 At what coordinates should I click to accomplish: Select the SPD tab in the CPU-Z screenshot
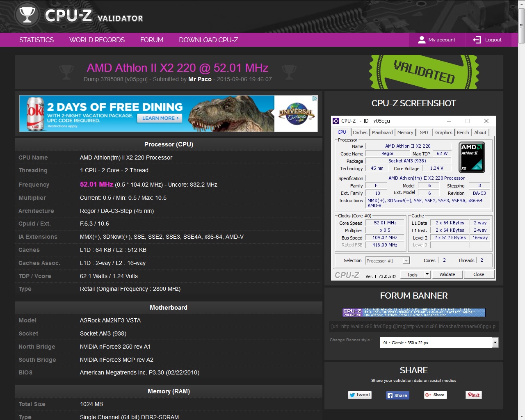424,132
